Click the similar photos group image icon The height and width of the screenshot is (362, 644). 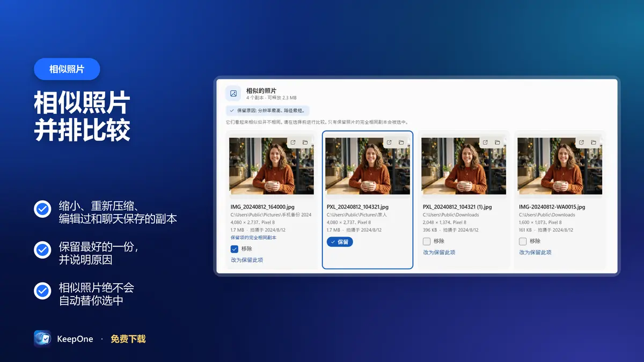tap(233, 93)
